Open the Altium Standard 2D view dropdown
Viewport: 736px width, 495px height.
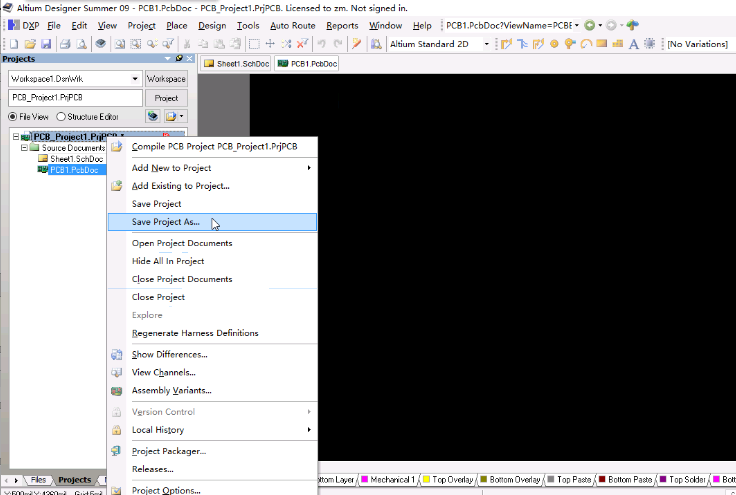click(x=486, y=44)
